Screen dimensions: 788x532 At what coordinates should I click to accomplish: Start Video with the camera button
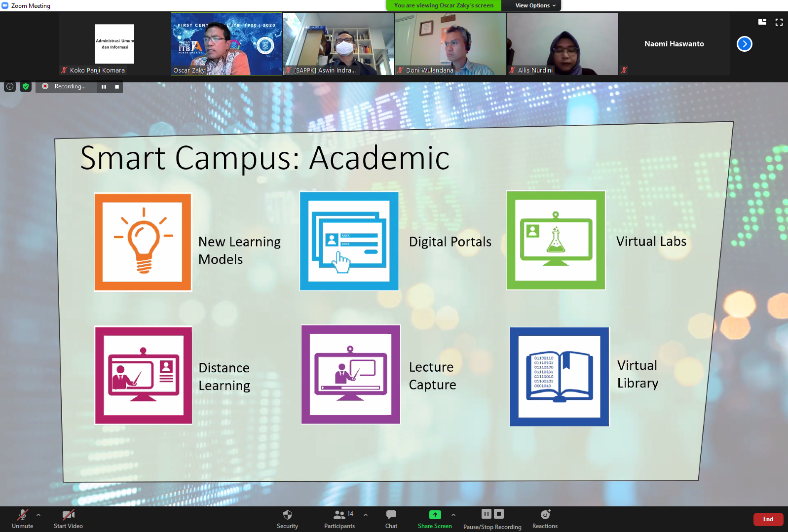[x=68, y=519]
